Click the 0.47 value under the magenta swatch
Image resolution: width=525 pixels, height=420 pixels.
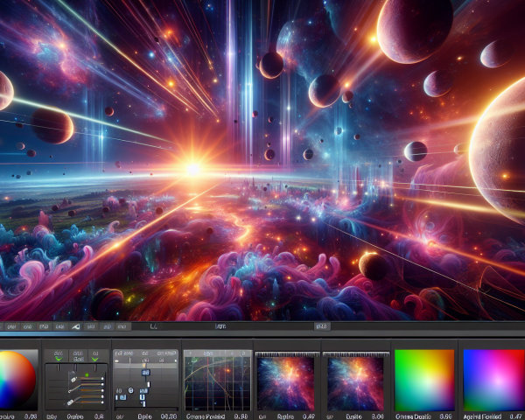(515, 415)
